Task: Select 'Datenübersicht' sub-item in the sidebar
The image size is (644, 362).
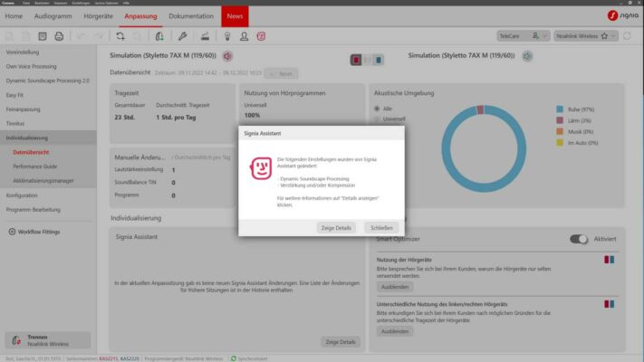Action: pos(31,152)
